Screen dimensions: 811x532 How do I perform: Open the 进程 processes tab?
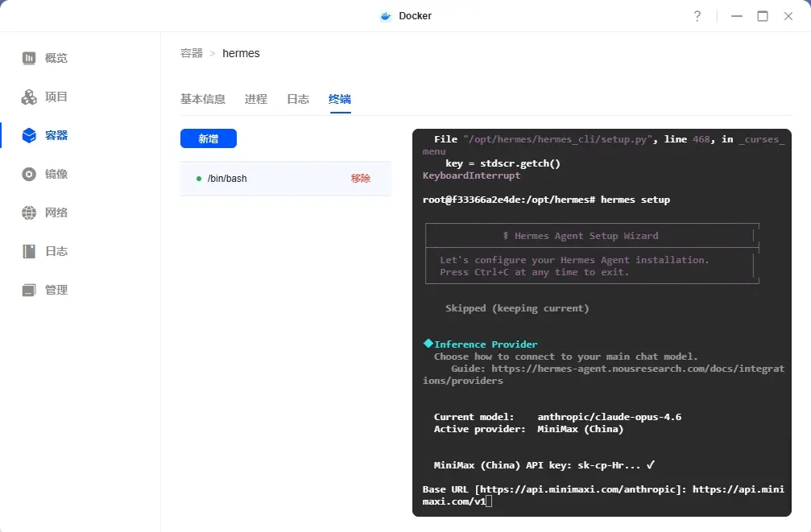click(x=255, y=99)
